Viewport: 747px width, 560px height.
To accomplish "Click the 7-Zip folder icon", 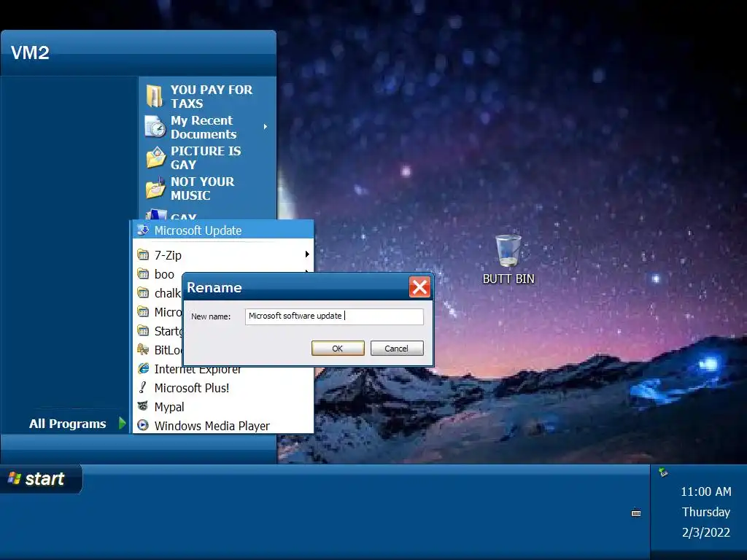I will pyautogui.click(x=143, y=254).
